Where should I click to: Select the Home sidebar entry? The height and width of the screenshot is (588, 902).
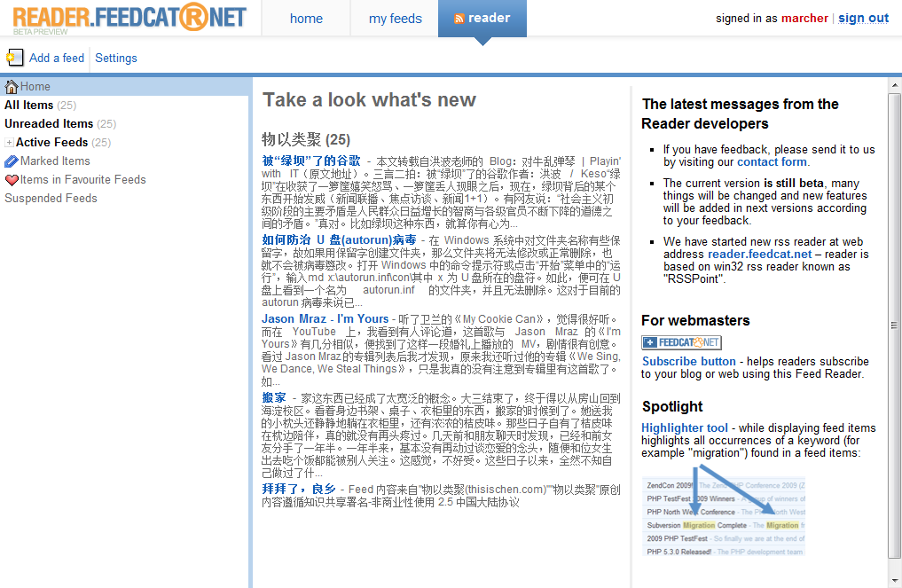pyautogui.click(x=126, y=87)
